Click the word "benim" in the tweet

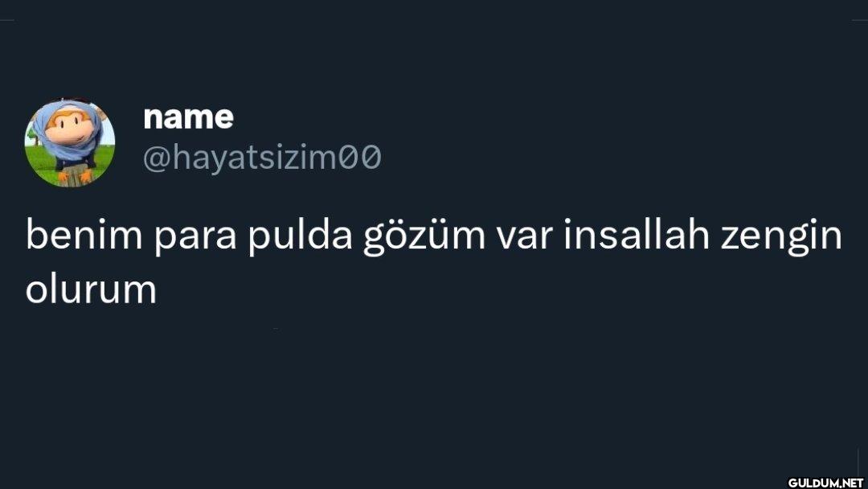pyautogui.click(x=84, y=235)
